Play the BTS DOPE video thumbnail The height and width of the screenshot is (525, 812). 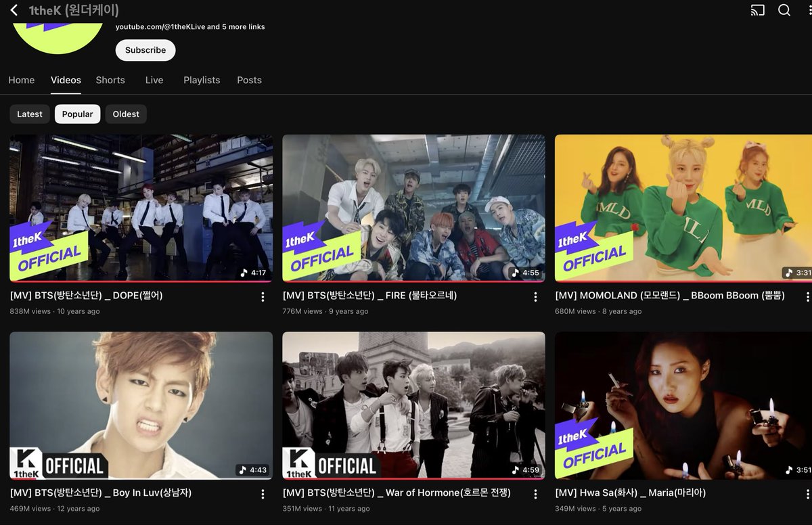[141, 208]
